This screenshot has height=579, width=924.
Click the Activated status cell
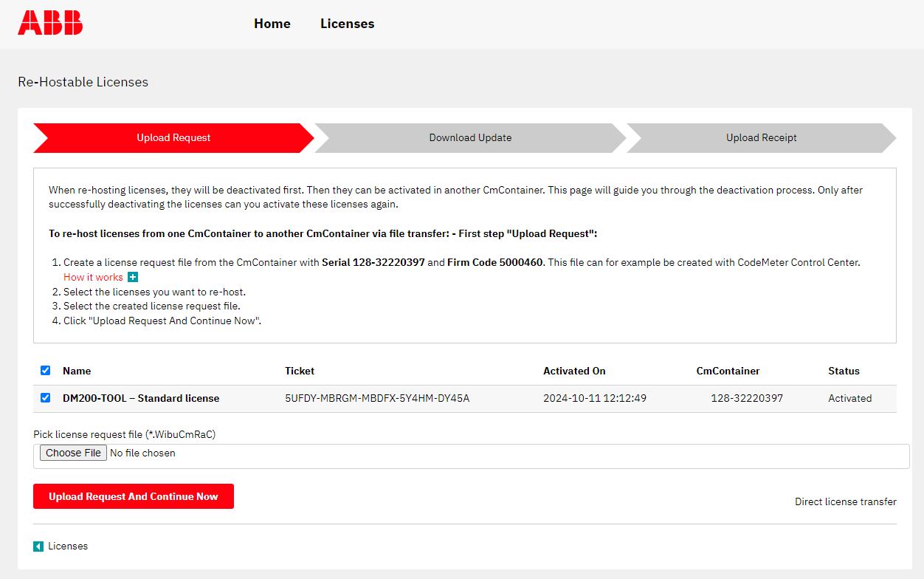click(x=850, y=398)
